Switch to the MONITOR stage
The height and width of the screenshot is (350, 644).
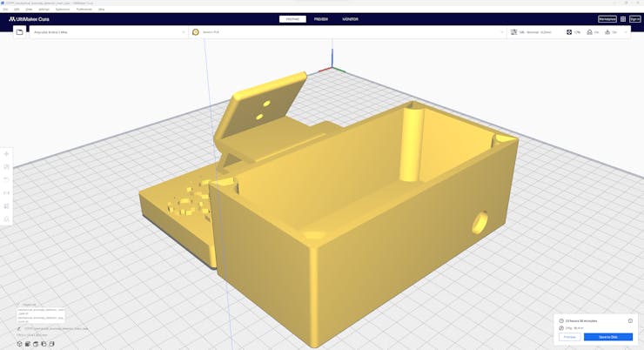tap(351, 19)
